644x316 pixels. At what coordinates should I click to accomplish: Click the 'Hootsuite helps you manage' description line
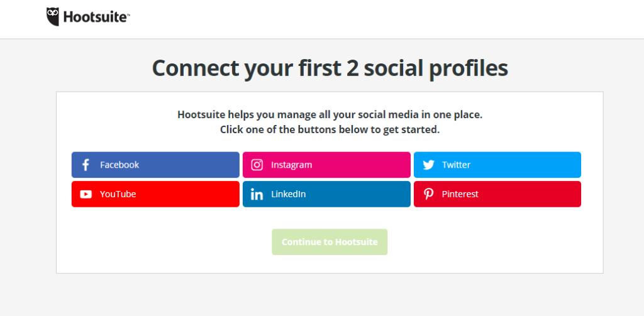tap(330, 115)
